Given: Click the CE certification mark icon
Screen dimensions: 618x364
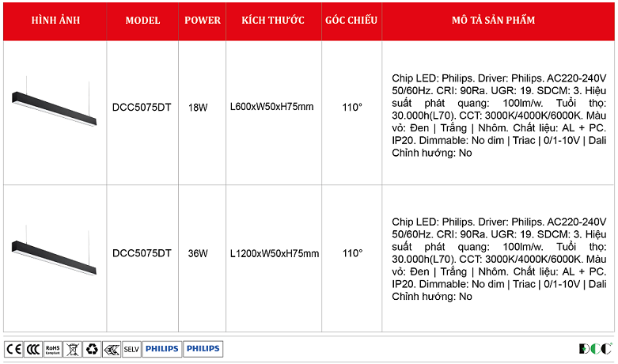Looking at the screenshot, I should 13,348.
